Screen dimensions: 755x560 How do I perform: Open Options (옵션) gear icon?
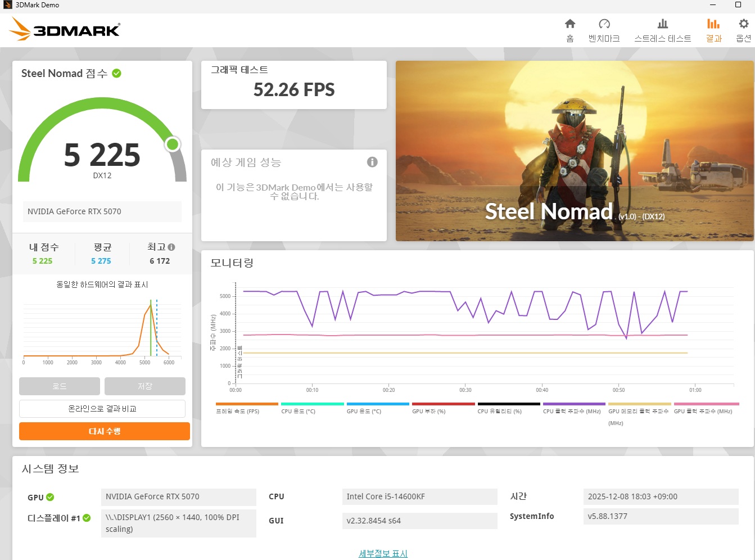[743, 24]
